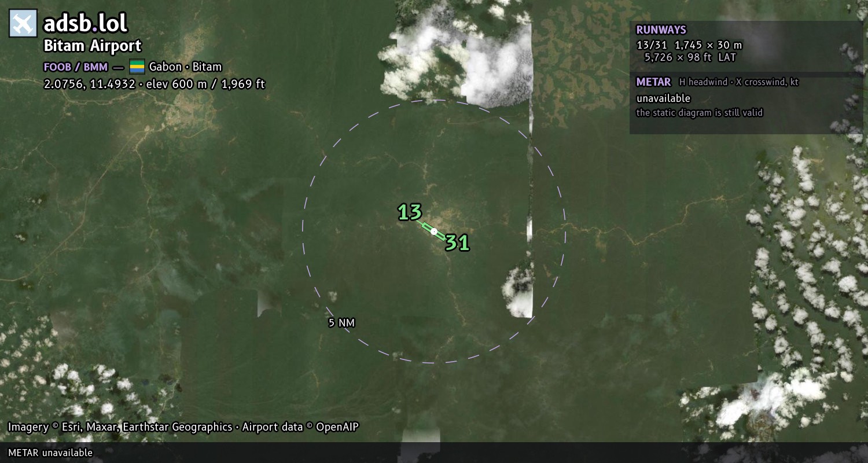The height and width of the screenshot is (463, 868).
Task: Click the adsb.lol site title
Action: coord(86,24)
